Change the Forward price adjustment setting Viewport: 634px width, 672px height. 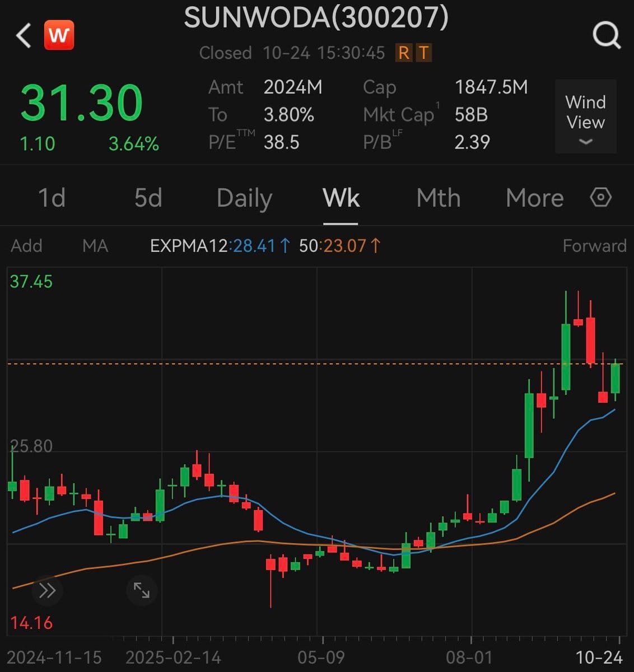click(x=594, y=246)
